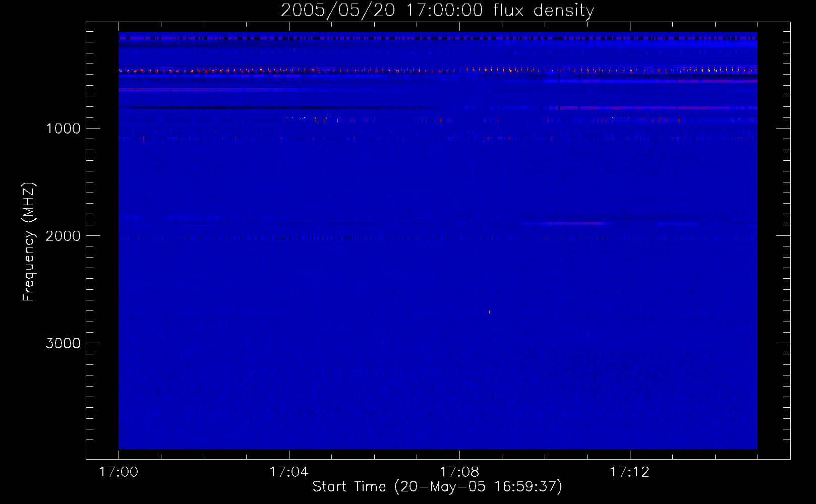Click the 17:00 time axis label
This screenshot has height=504, width=816.
tap(119, 472)
